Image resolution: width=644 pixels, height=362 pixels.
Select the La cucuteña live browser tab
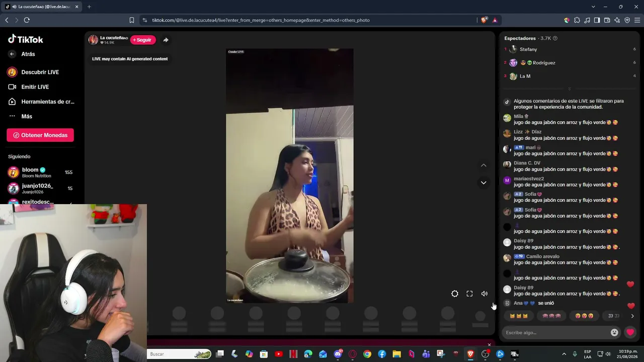[42, 7]
